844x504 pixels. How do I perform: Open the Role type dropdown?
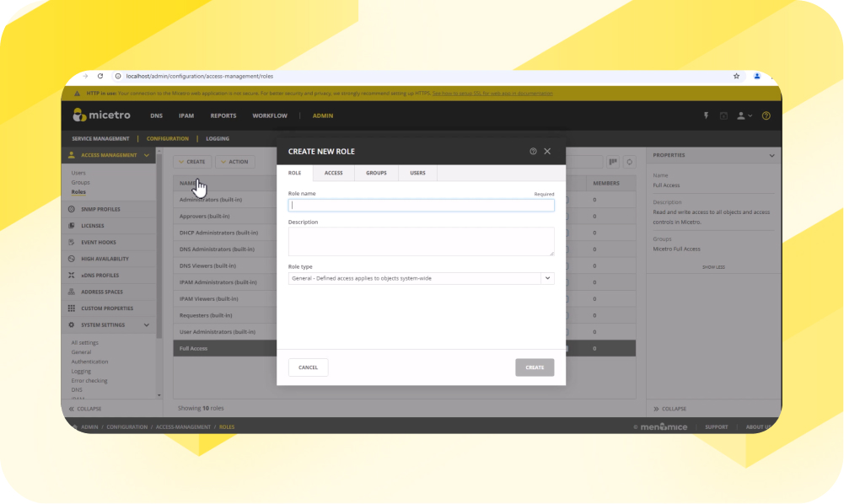[x=546, y=278]
